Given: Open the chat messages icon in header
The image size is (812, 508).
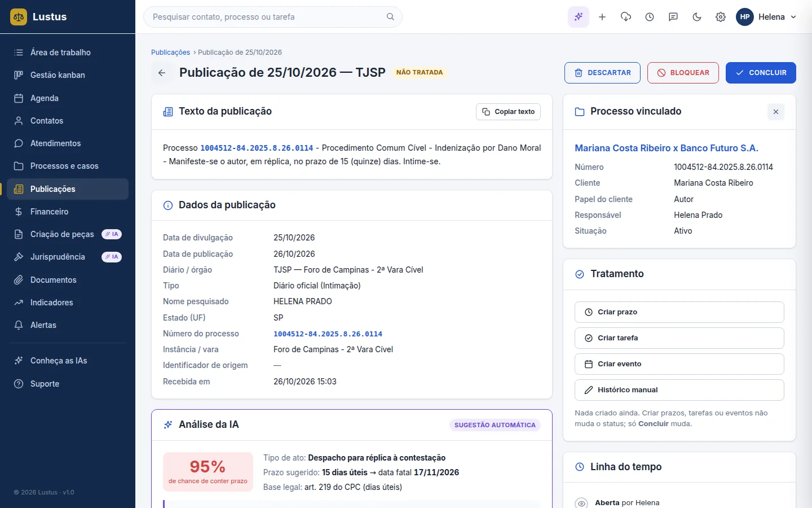Looking at the screenshot, I should pyautogui.click(x=673, y=17).
